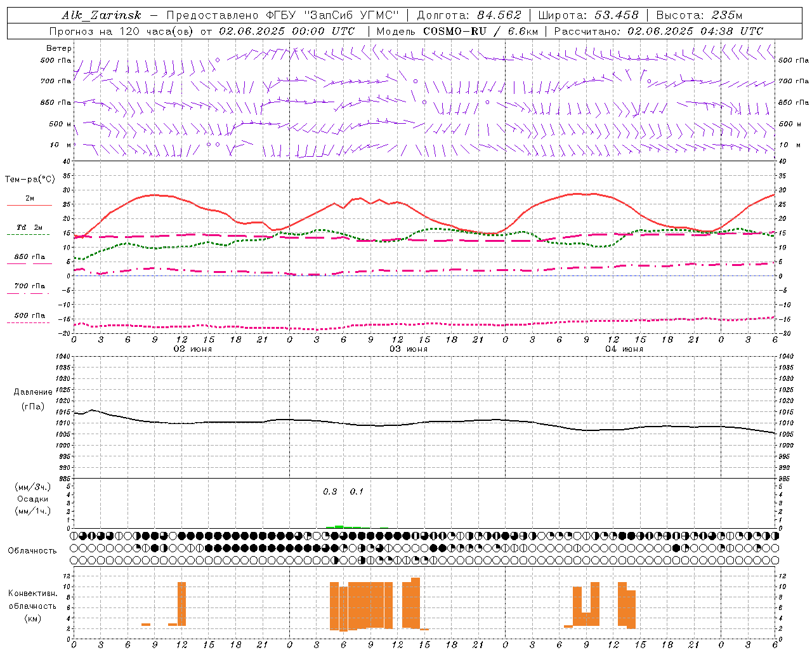Click the station name Alk_Zarinsk in header
The height and width of the screenshot is (650, 812).
101,15
